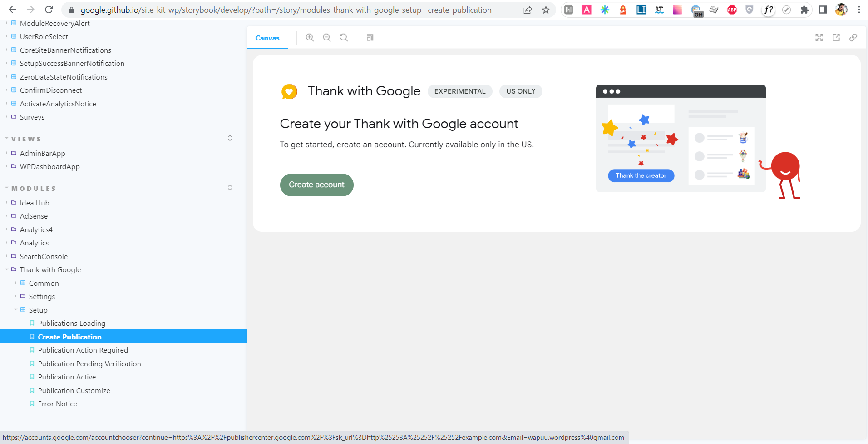Viewport: 868px width, 444px height.
Task: Open UserRoleSelect component
Action: (44, 37)
